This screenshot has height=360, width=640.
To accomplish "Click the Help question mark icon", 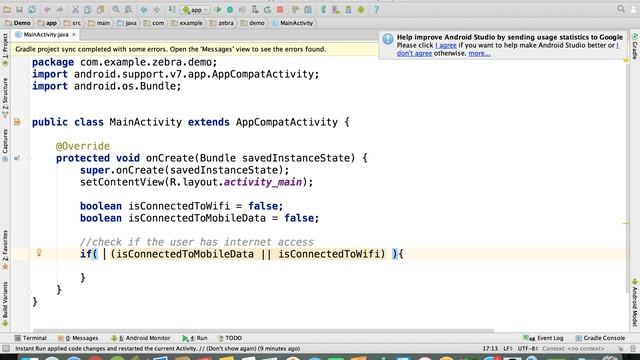I will click(x=376, y=9).
